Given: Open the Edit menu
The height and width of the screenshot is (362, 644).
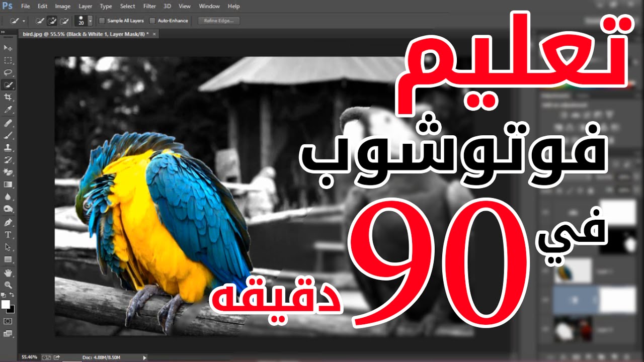Looking at the screenshot, I should (42, 6).
